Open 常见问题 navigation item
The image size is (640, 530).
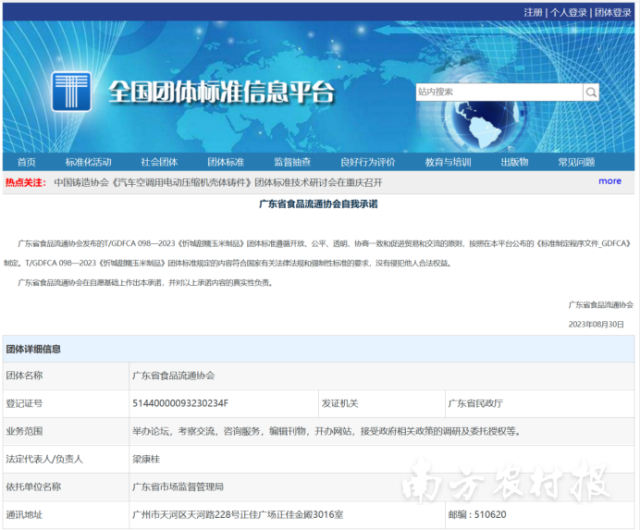tap(576, 162)
